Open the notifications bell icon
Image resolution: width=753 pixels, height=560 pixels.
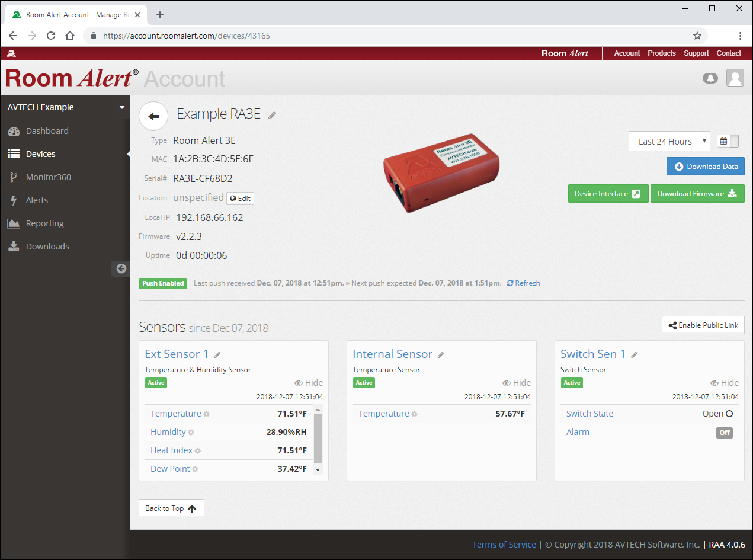pyautogui.click(x=710, y=78)
